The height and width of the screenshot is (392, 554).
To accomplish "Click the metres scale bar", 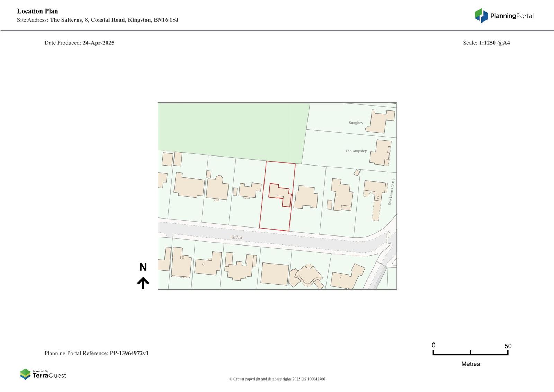I will (470, 353).
